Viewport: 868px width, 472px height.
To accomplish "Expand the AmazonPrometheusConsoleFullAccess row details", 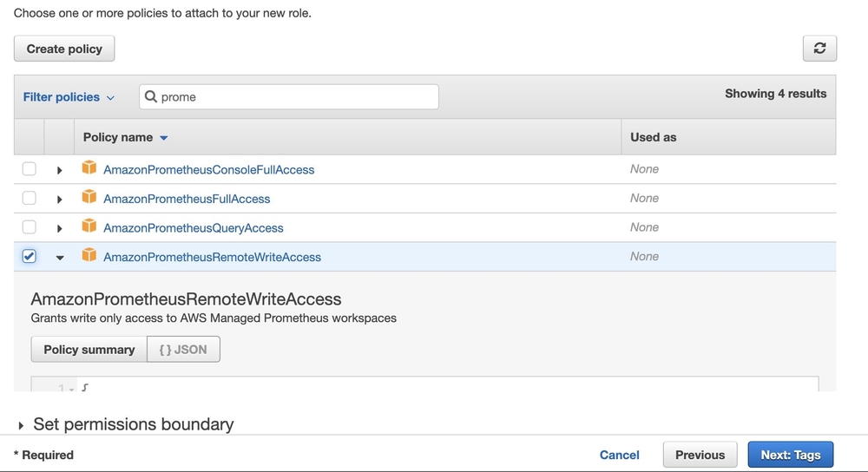I will pos(59,170).
